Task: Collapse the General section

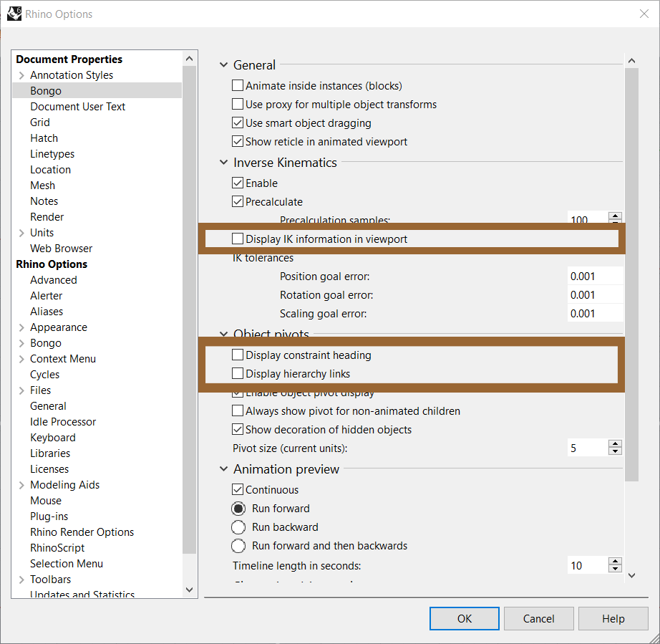Action: (223, 65)
